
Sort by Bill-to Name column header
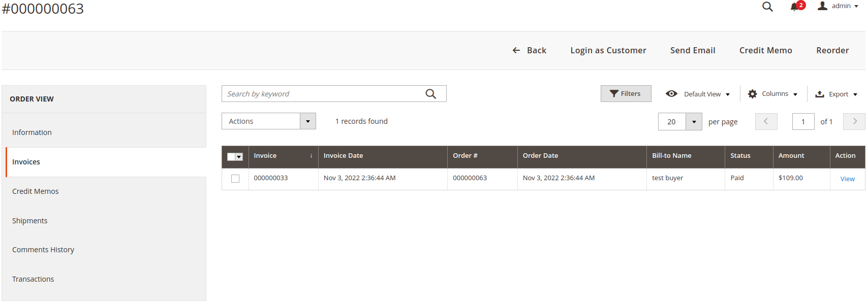click(686, 157)
